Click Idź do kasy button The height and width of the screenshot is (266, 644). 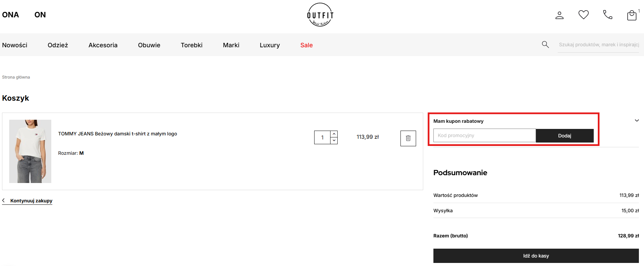(x=536, y=256)
